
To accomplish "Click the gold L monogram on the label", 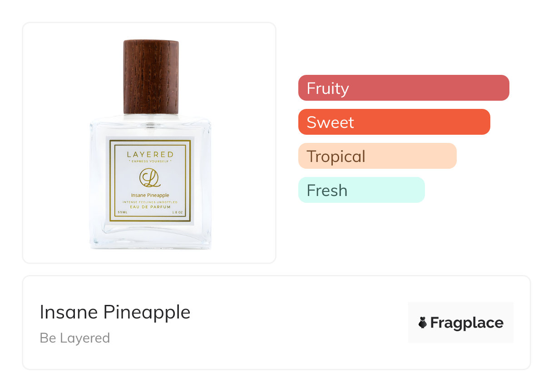I will tap(150, 178).
